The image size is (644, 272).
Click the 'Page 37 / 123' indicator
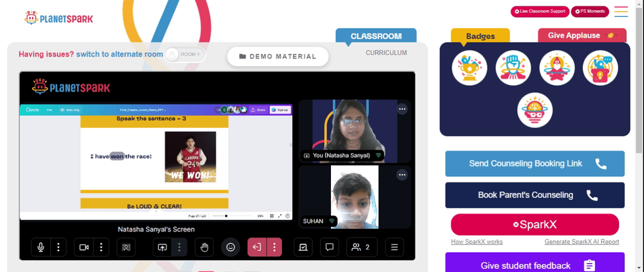[197, 216]
